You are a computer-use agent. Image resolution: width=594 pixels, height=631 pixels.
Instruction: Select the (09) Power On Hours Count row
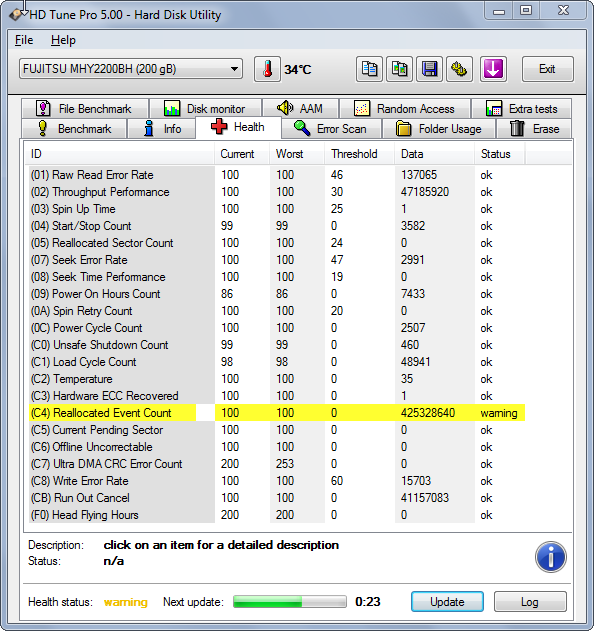pos(277,294)
